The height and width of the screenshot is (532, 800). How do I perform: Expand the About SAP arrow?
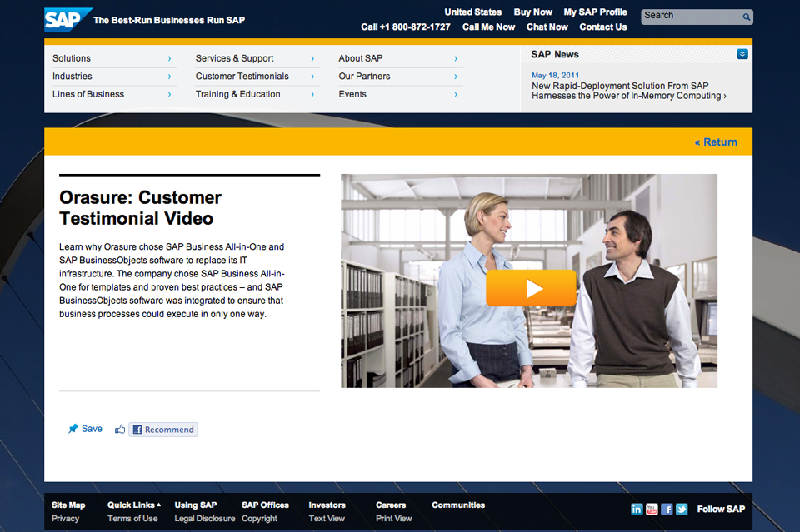coord(456,59)
